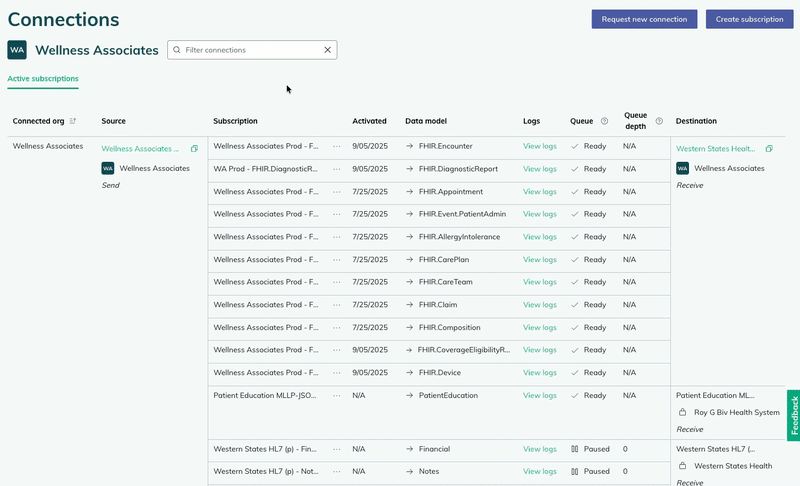The height and width of the screenshot is (486, 800).
Task: Click Create subscription button
Action: [x=749, y=19]
